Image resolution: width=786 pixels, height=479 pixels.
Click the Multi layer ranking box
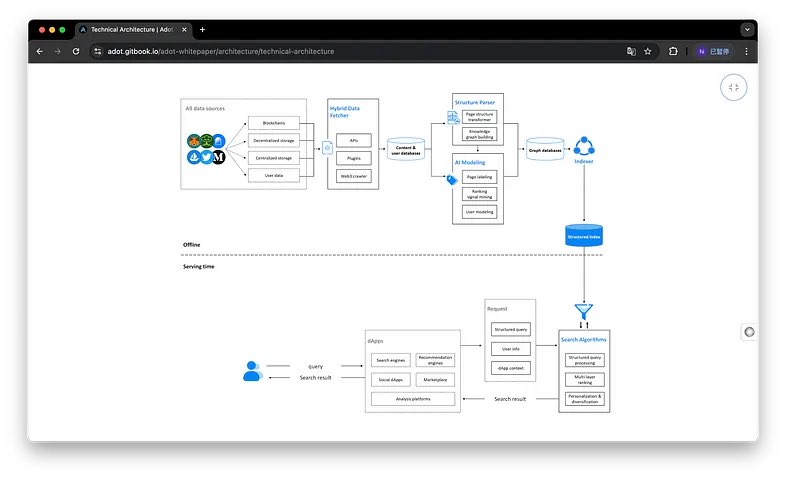585,379
